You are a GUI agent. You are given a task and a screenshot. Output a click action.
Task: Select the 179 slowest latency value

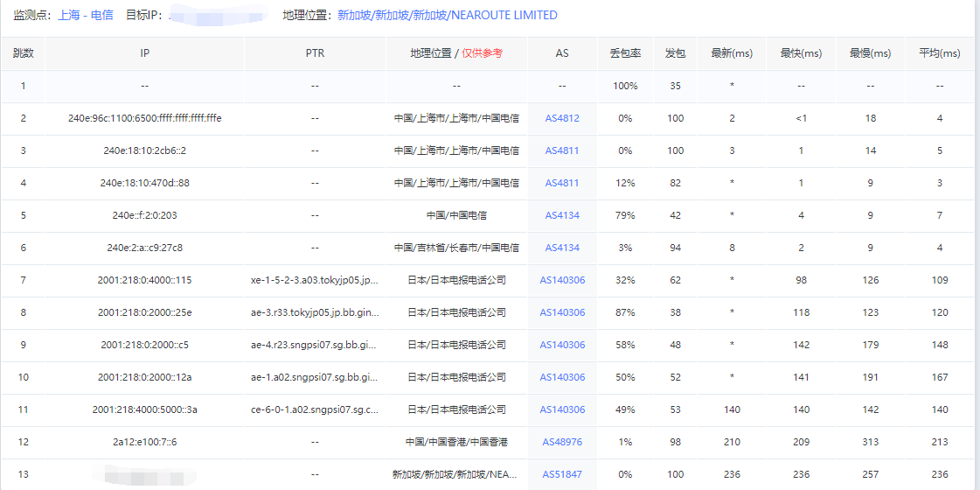coord(871,345)
